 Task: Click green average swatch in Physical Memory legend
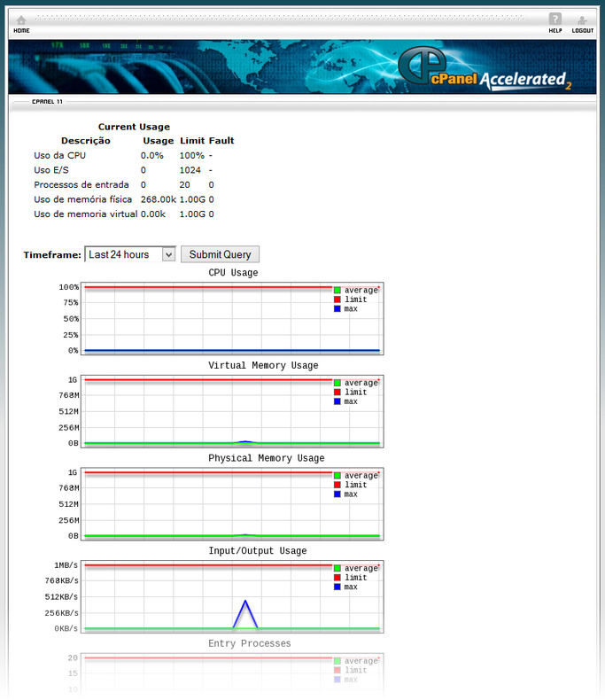(x=337, y=476)
